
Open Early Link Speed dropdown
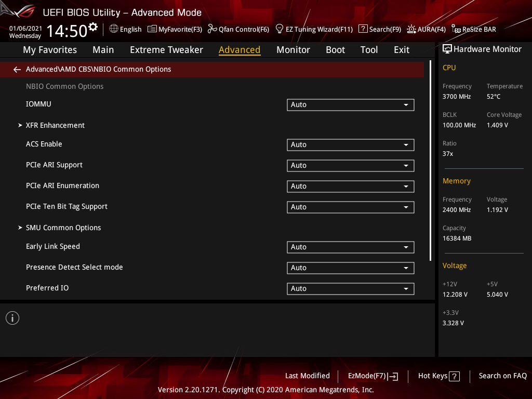351,247
